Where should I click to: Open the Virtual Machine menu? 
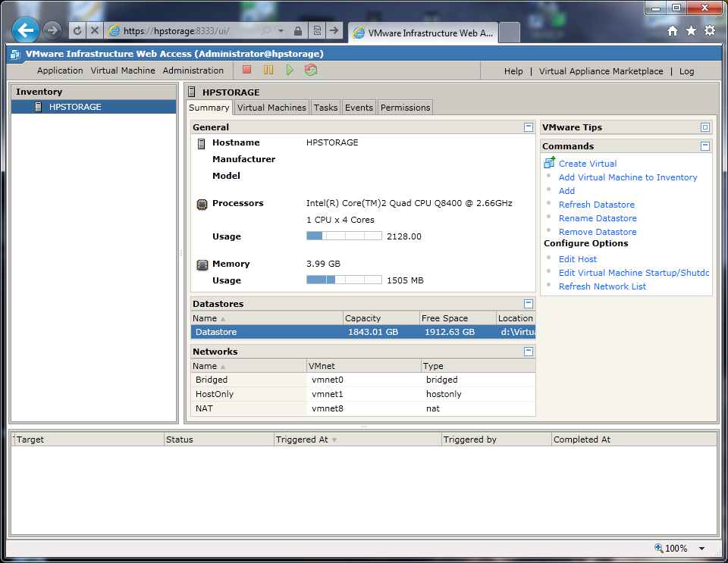(x=123, y=70)
